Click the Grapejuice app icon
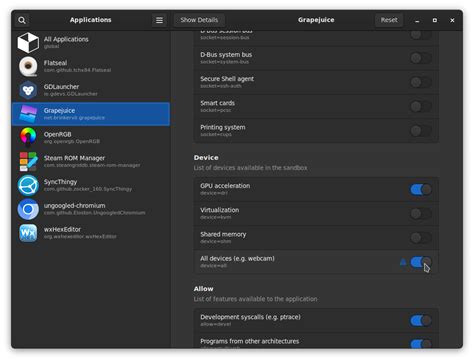 [x=28, y=114]
